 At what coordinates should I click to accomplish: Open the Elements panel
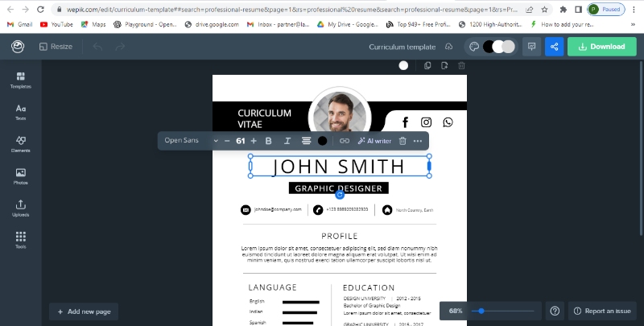[x=20, y=143]
